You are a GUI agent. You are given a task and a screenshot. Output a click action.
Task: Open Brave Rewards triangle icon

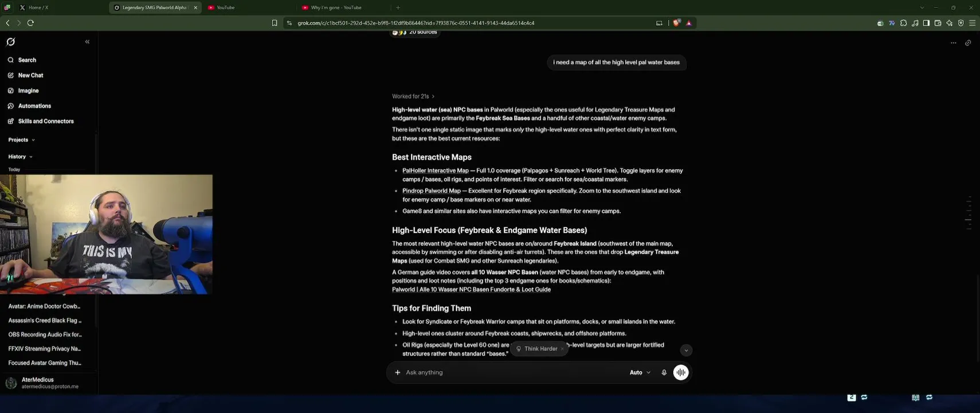point(689,23)
